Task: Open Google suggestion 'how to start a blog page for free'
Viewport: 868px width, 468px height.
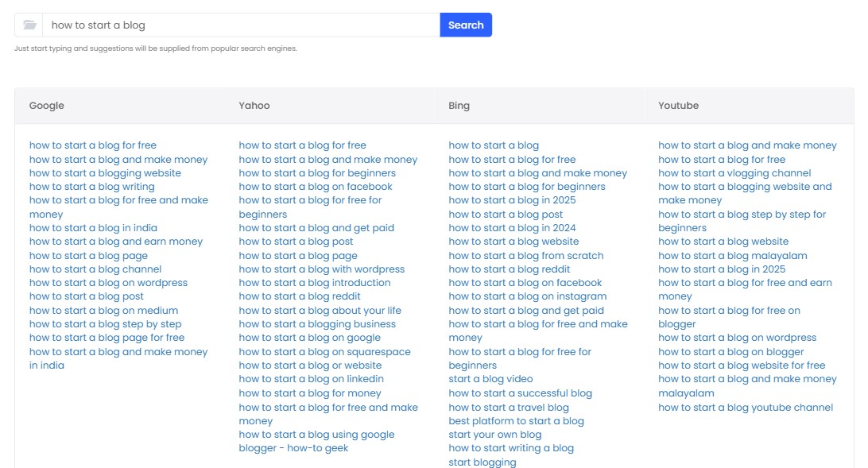Action: [x=107, y=338]
